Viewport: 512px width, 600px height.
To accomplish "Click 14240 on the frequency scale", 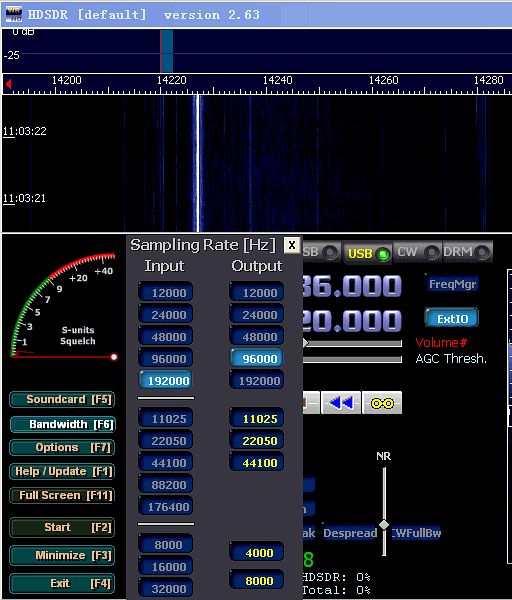I will [x=277, y=80].
